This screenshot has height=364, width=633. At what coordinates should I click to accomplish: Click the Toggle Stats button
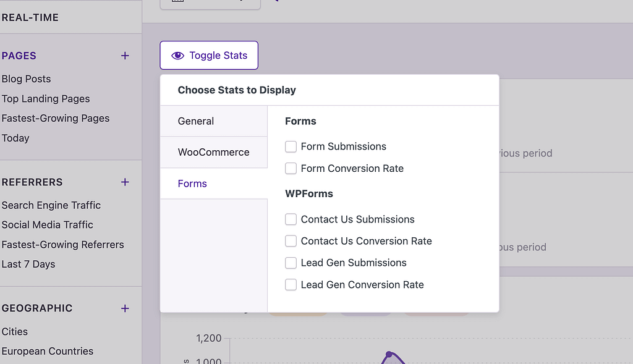(208, 55)
